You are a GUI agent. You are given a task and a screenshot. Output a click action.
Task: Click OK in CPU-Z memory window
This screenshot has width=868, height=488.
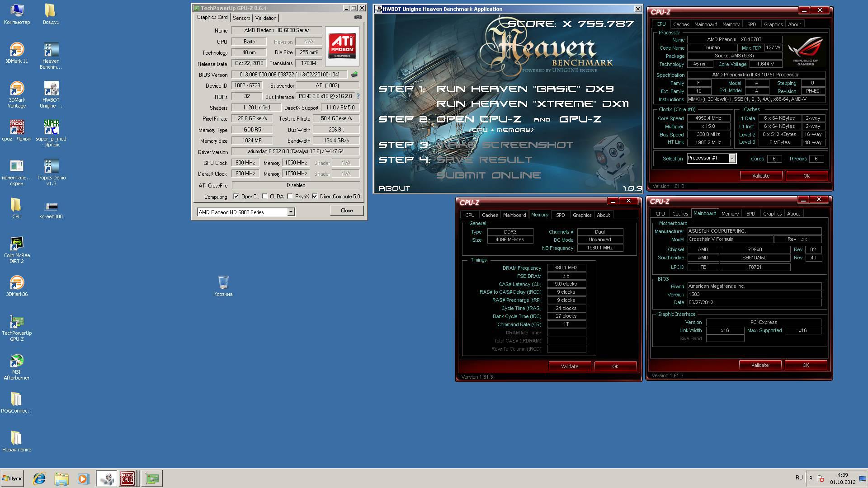615,366
